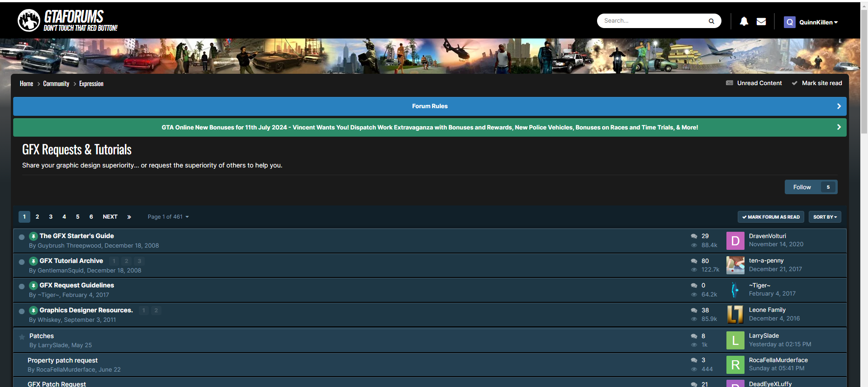
Task: Open DravenVolturi's profile name link
Action: pos(767,236)
